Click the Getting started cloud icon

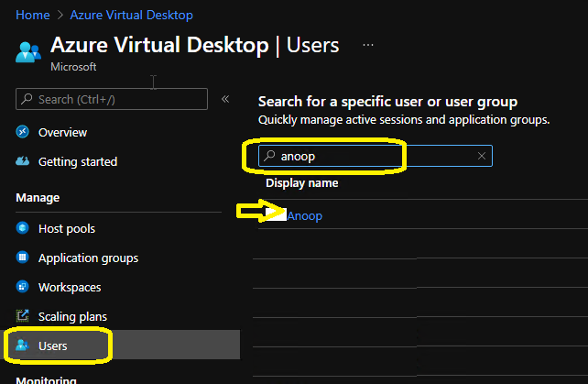tap(23, 161)
